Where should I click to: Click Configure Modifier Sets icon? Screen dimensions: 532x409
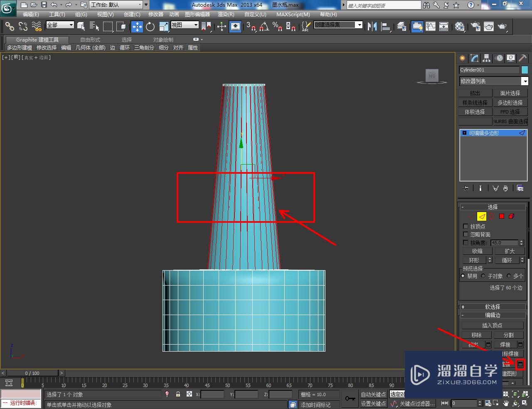(520, 188)
